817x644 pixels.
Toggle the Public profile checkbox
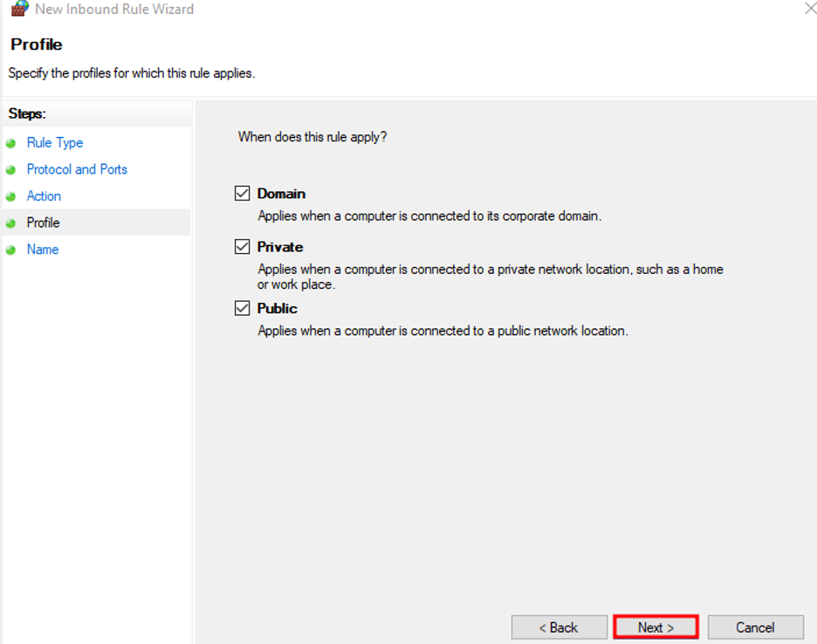coord(242,308)
